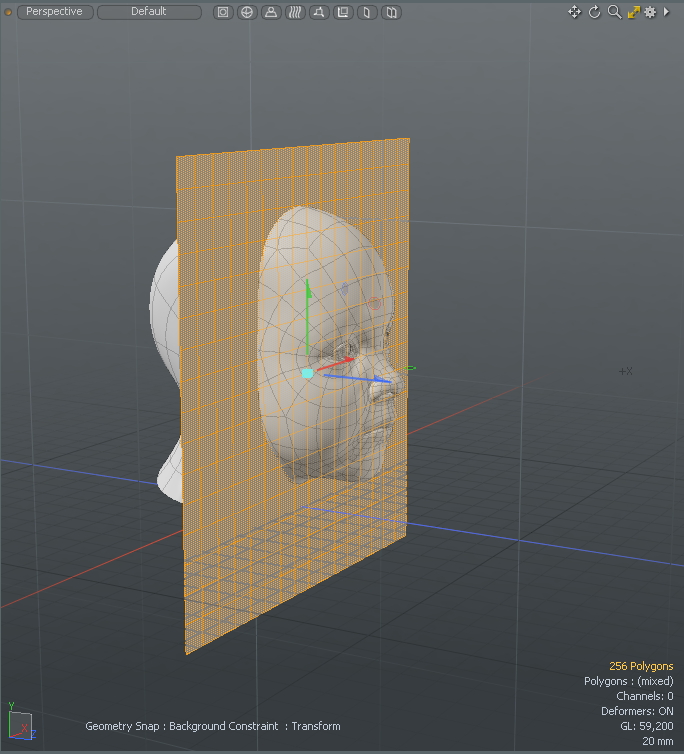This screenshot has height=754, width=684.
Task: Click the wavy lines viewport icon
Action: (295, 13)
